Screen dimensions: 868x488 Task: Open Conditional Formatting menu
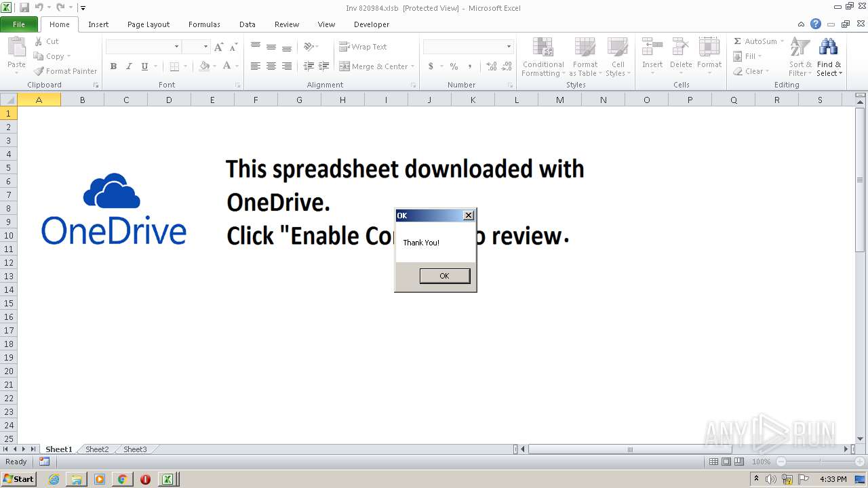click(542, 57)
